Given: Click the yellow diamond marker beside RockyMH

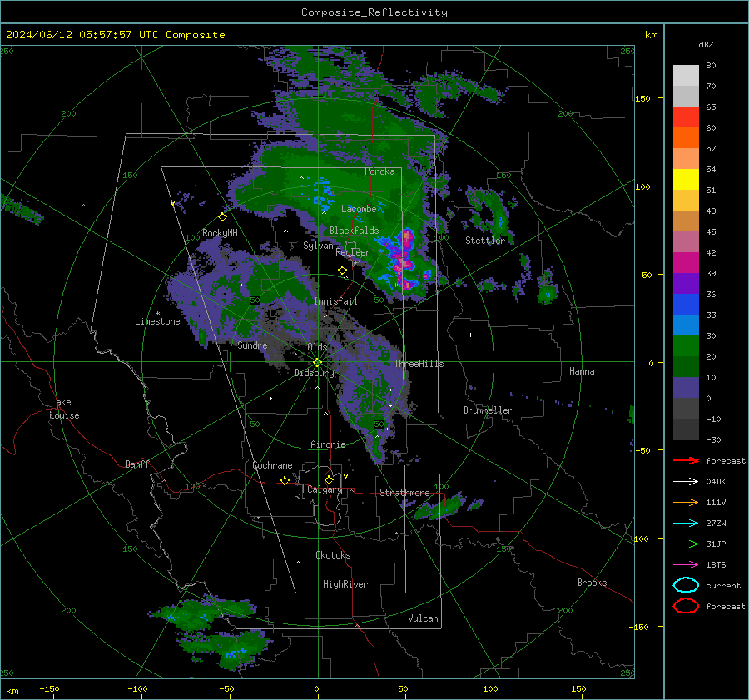Looking at the screenshot, I should coord(222,217).
